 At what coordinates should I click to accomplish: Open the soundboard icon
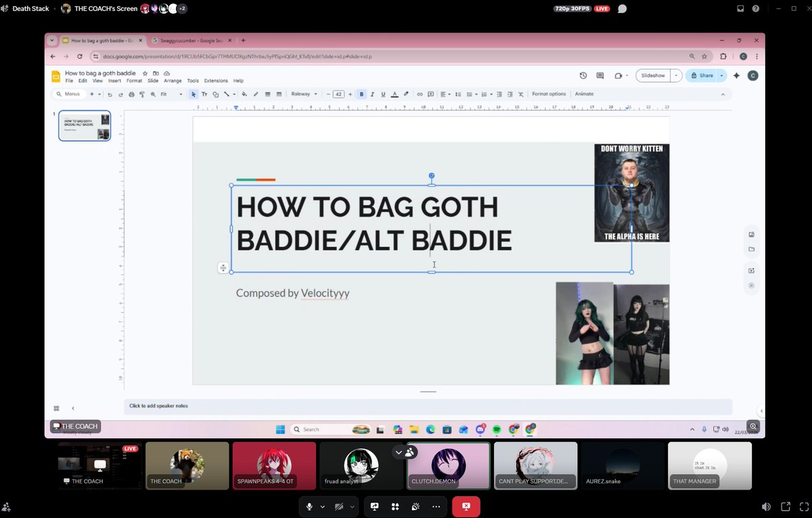tap(415, 506)
